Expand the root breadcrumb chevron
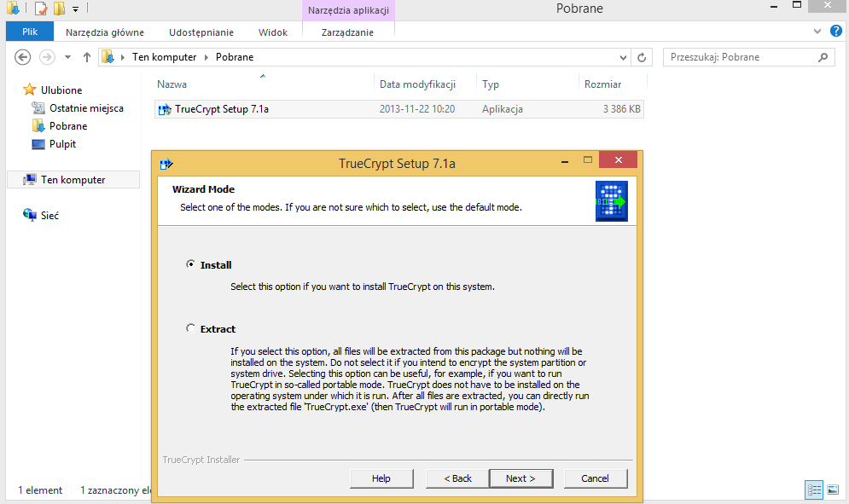Image resolution: width=849 pixels, height=504 pixels. tap(123, 57)
